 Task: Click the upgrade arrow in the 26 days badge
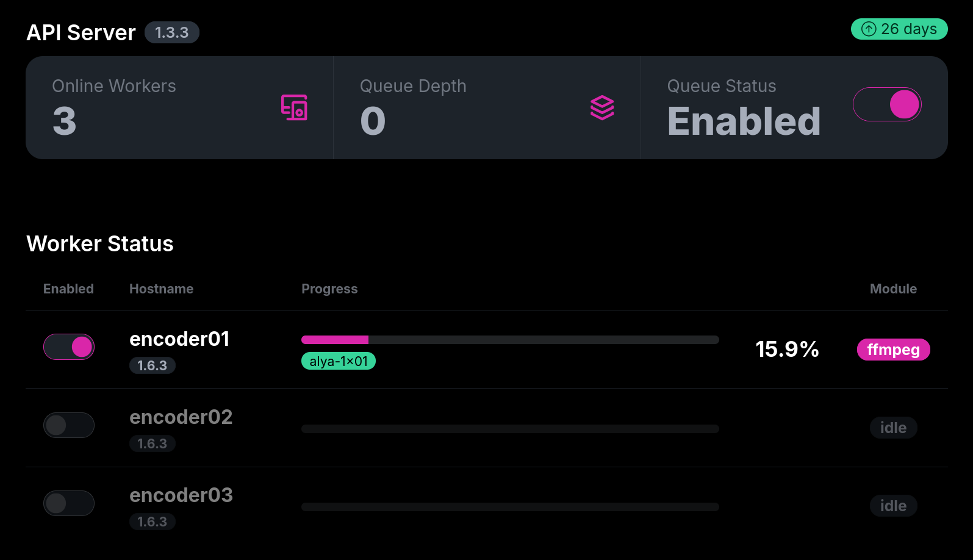point(869,29)
